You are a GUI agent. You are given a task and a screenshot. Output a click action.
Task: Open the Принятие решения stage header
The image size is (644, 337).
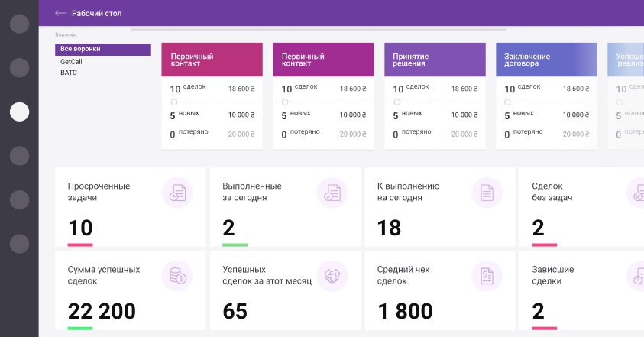pos(435,60)
